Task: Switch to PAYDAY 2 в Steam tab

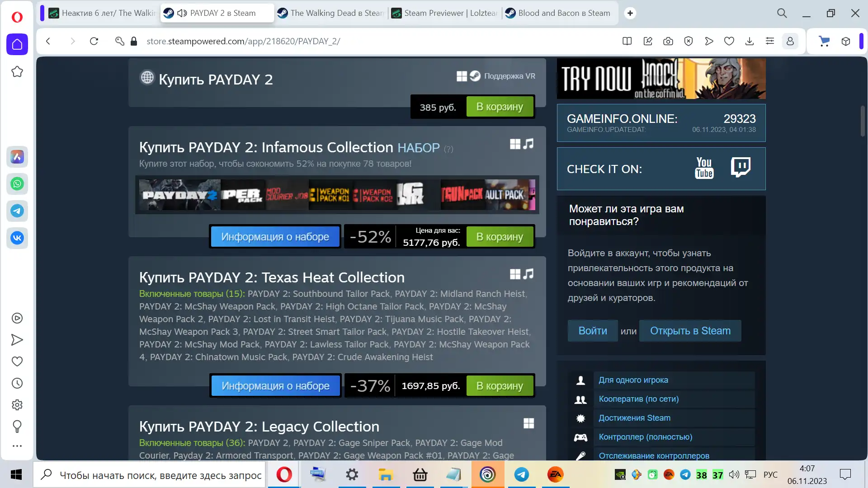Action: [x=217, y=13]
